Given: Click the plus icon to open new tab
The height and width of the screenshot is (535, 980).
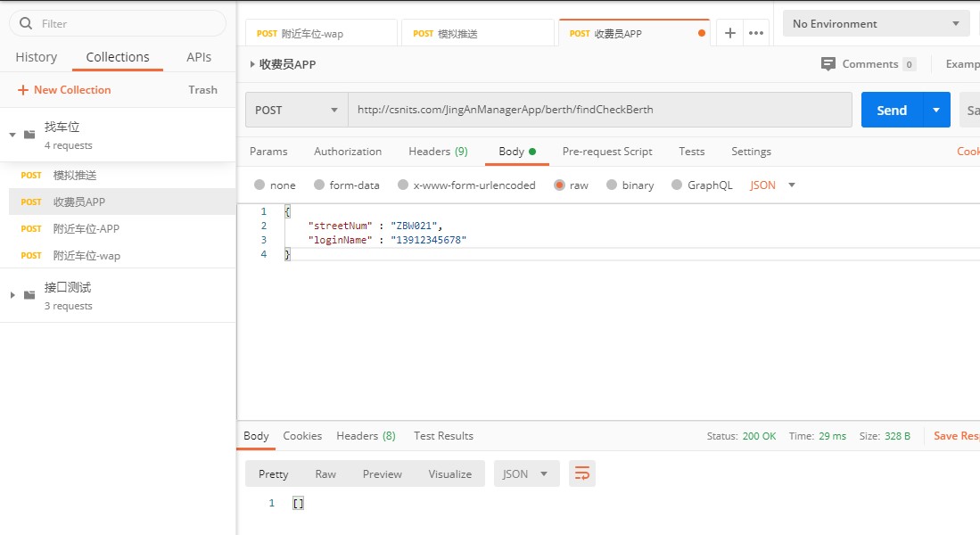Looking at the screenshot, I should click(x=729, y=33).
